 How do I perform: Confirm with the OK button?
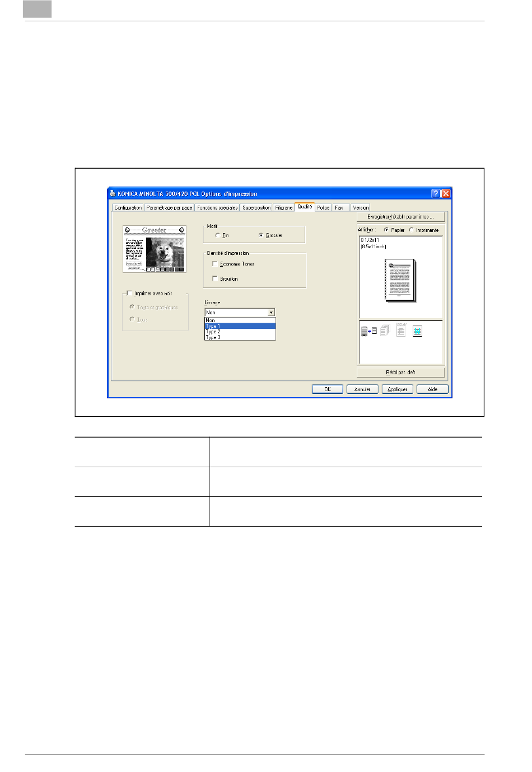pyautogui.click(x=328, y=389)
